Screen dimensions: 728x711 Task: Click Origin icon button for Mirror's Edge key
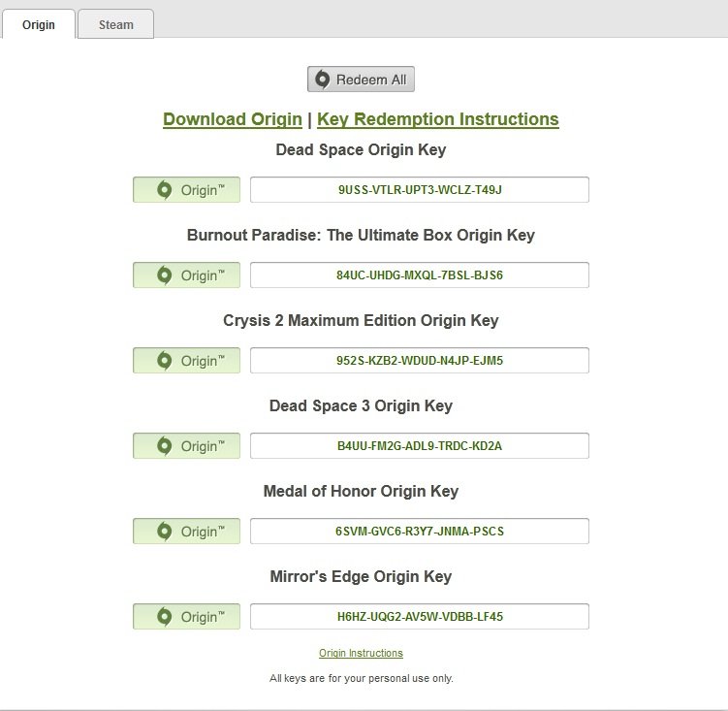click(186, 617)
